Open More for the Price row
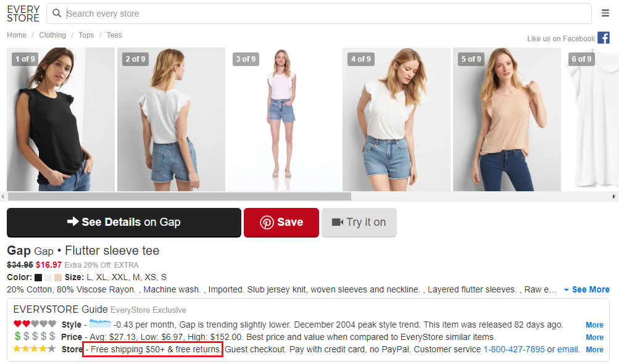This screenshot has width=619, height=364. click(594, 337)
